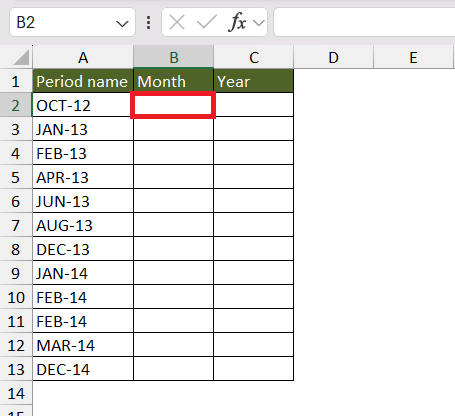Click the Period name header cell
This screenshot has height=416, width=455.
click(83, 81)
